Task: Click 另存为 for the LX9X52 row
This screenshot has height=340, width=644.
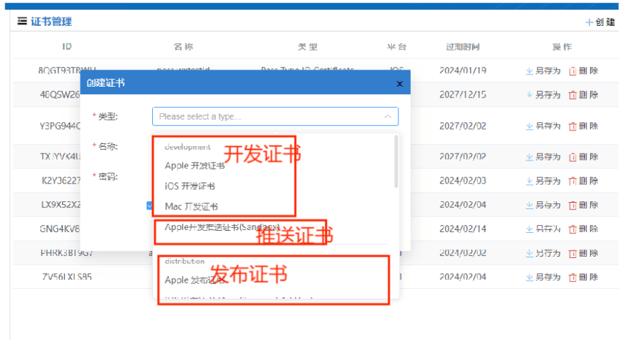Action: click(543, 205)
